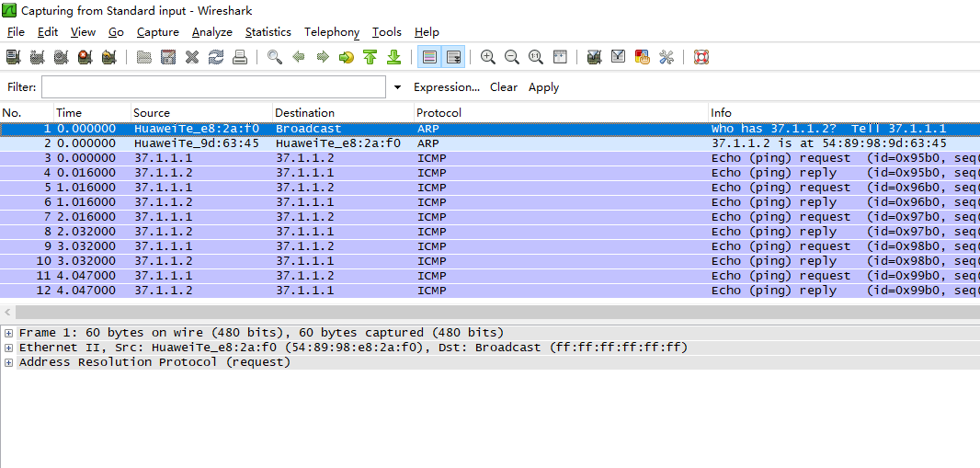Open the Go menu
Viewport: 980px width, 468px height.
(116, 32)
